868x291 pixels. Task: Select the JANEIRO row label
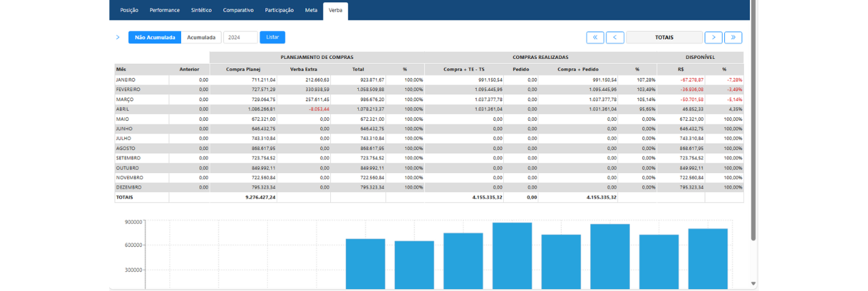(x=126, y=79)
